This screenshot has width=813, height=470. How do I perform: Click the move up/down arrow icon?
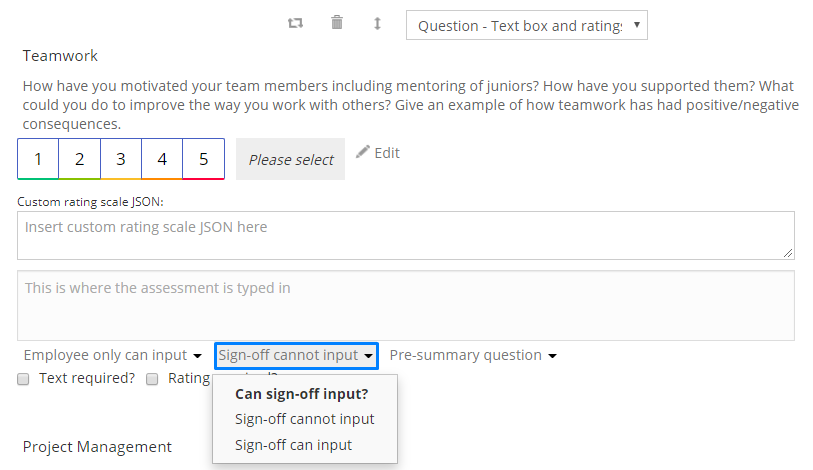pyautogui.click(x=377, y=23)
